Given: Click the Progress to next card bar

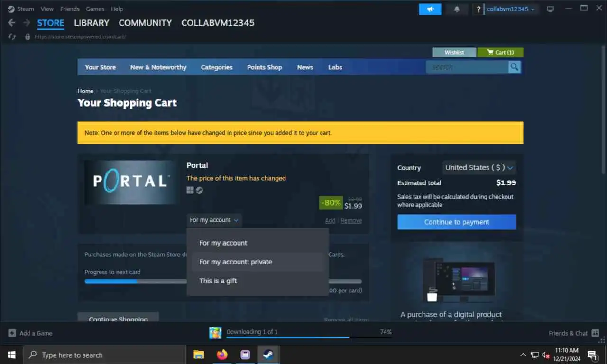Looking at the screenshot, I should pos(223,281).
